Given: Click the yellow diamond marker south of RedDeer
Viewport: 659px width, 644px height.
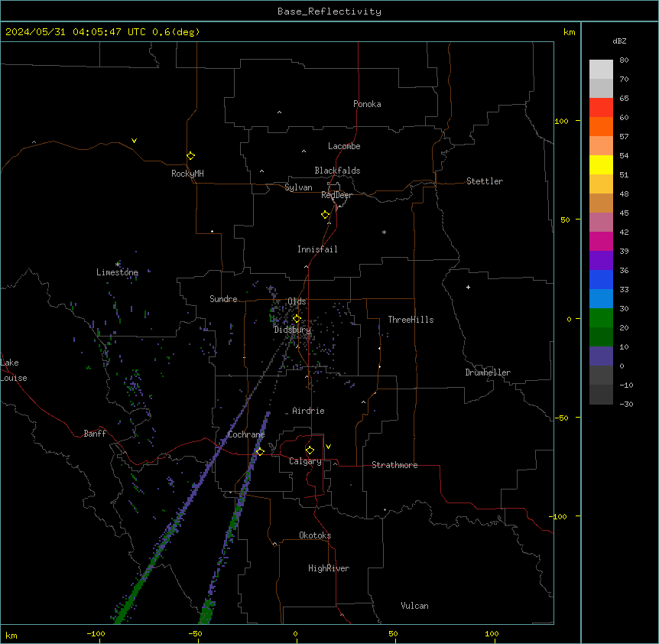Looking at the screenshot, I should 325,215.
